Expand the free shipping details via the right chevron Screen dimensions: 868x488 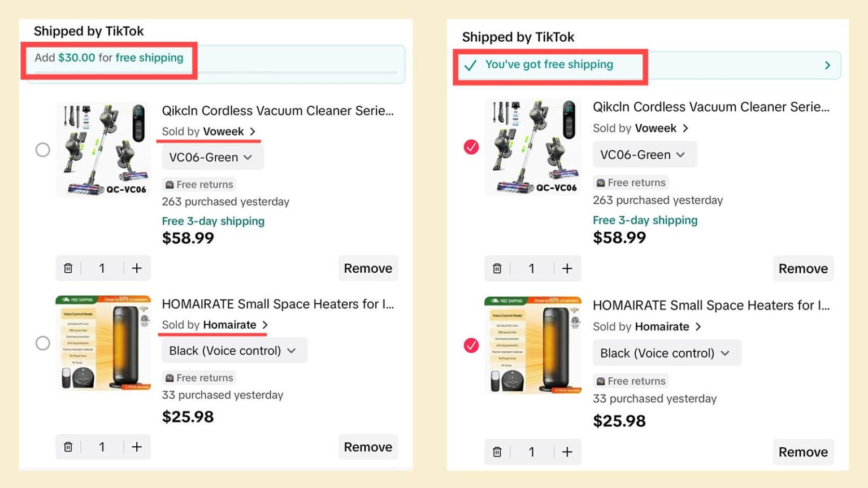[x=827, y=65]
